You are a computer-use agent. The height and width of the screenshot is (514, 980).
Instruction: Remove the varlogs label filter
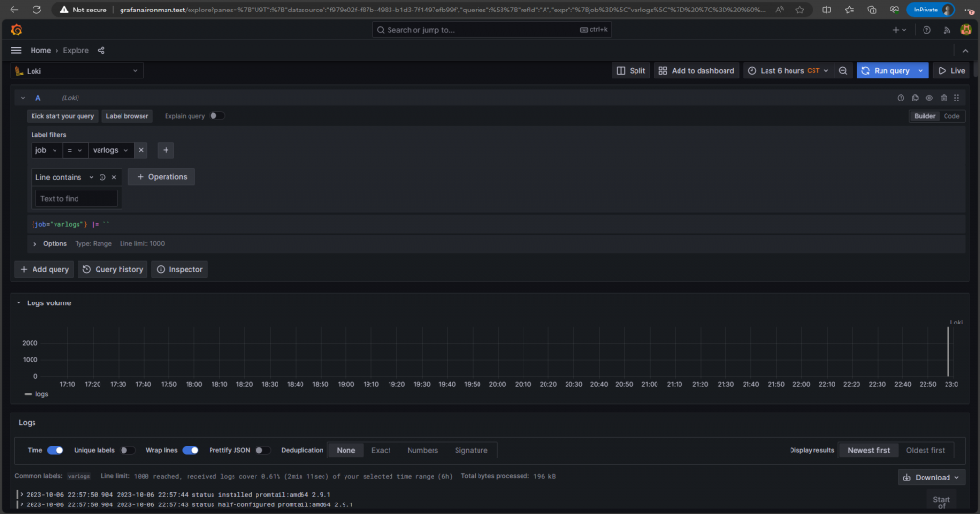click(141, 150)
